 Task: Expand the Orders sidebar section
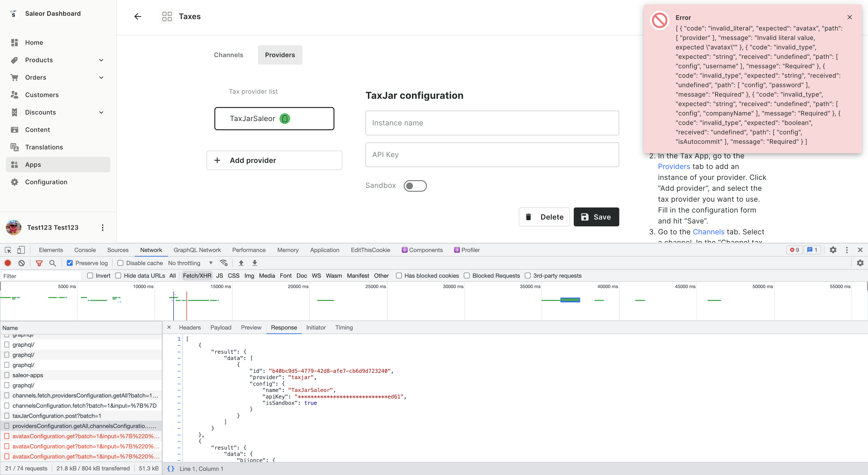coord(101,77)
